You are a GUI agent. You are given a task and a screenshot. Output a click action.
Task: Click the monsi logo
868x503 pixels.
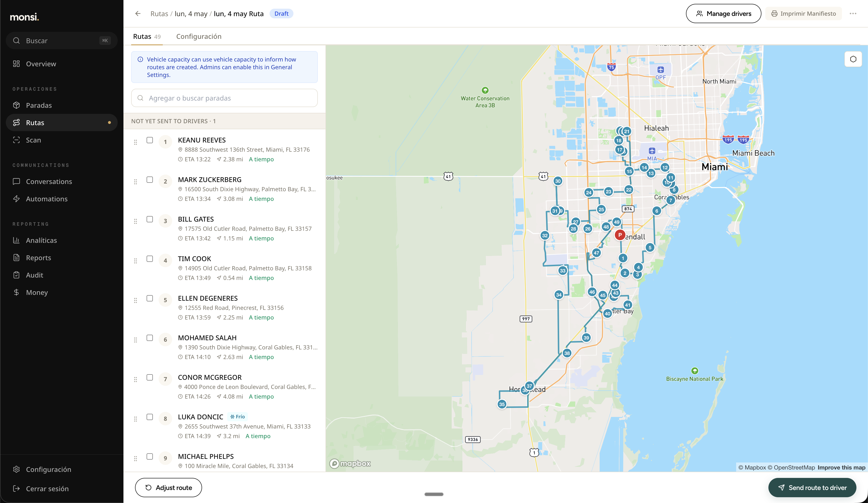click(x=24, y=17)
